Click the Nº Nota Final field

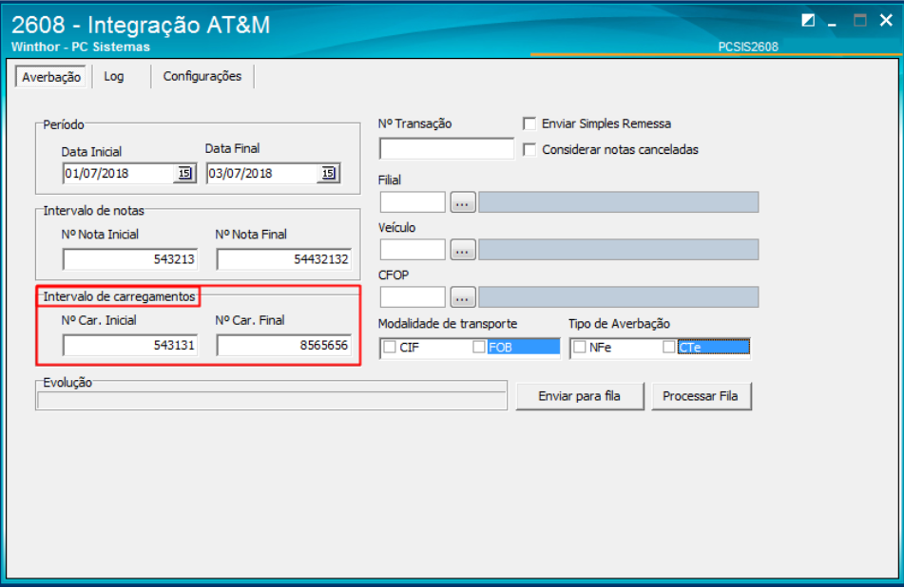(284, 259)
